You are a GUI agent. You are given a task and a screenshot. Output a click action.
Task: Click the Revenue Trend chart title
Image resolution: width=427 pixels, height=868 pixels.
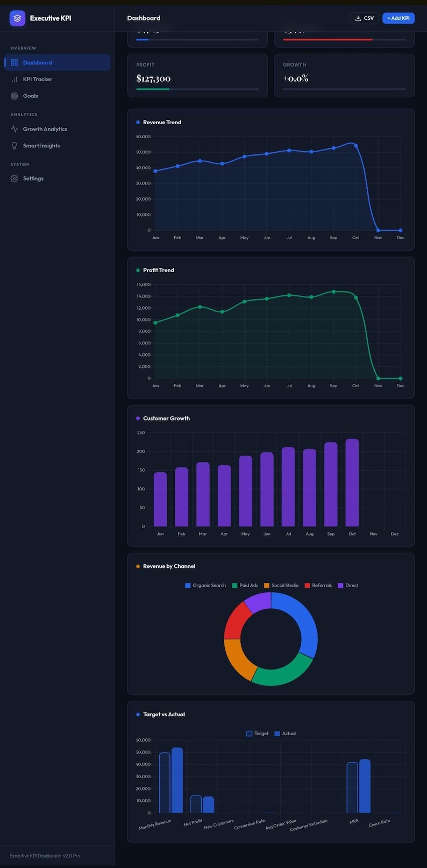162,122
